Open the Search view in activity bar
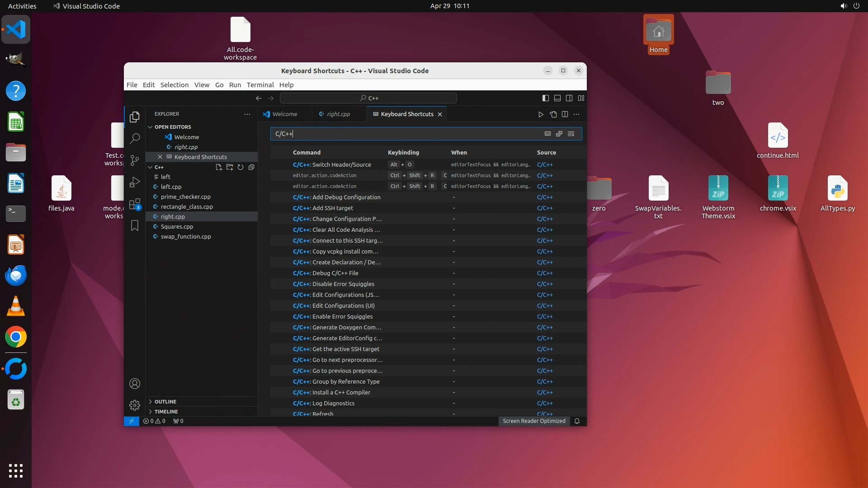This screenshot has height=488, width=868. (135, 138)
